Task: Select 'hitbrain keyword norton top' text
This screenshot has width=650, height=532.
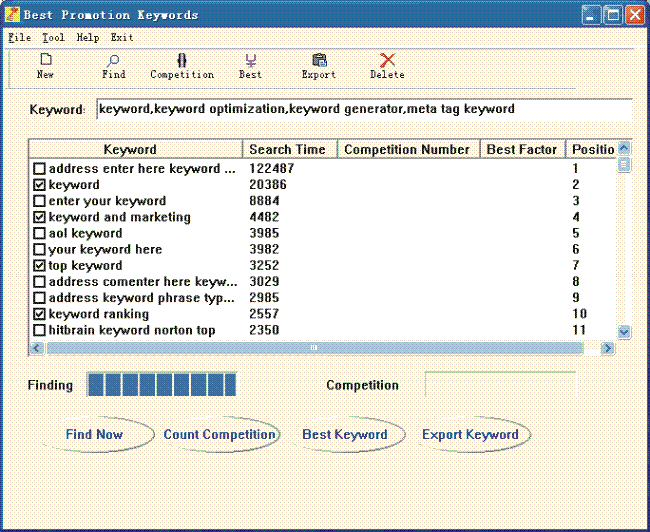Action: point(132,330)
